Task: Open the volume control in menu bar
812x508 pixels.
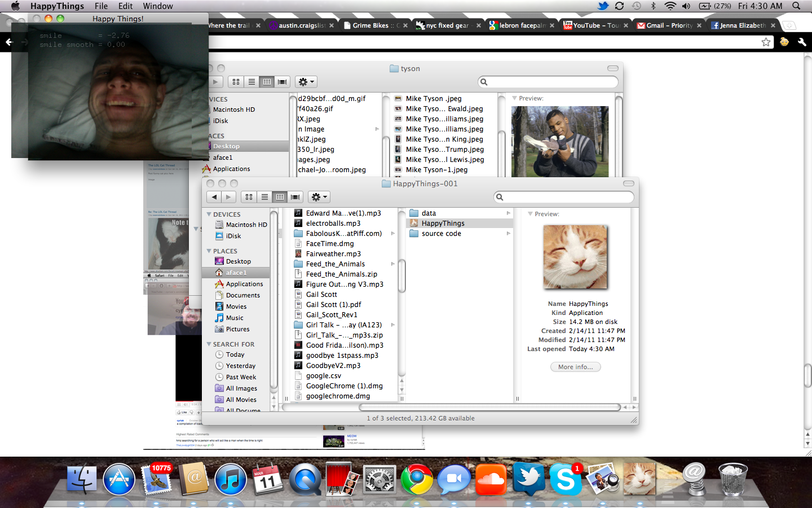Action: (686, 6)
